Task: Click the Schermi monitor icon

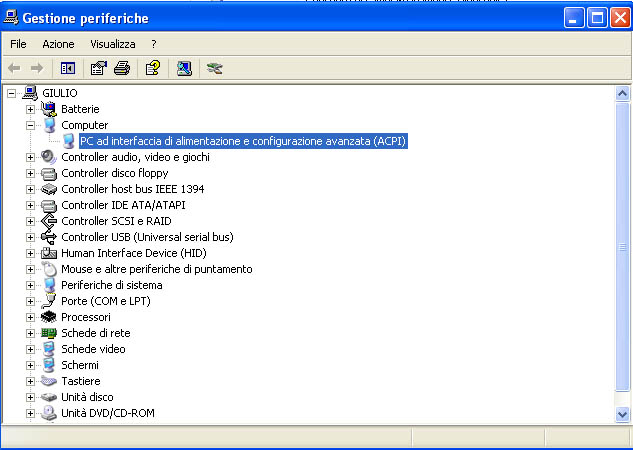Action: 49,365
